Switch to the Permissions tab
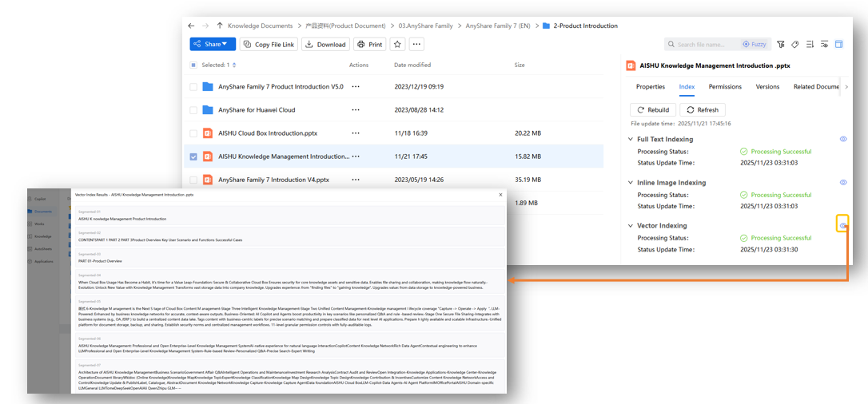This screenshot has height=404, width=868. (x=725, y=86)
